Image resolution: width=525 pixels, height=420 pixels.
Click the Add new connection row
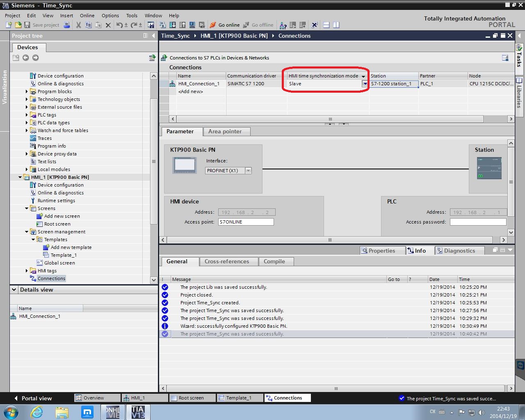coord(190,91)
